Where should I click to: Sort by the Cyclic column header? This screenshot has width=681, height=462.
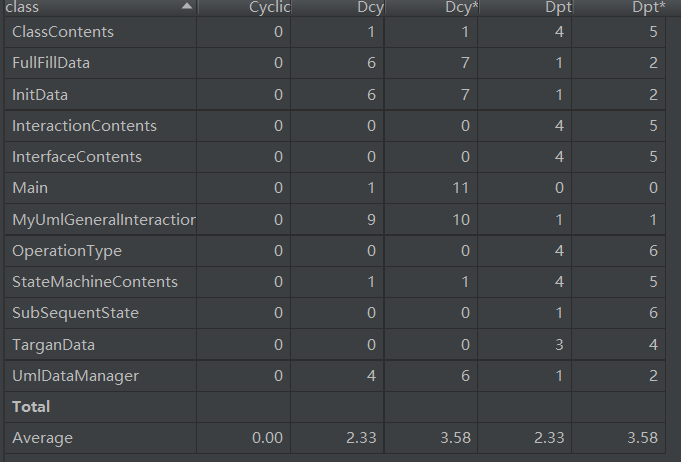[269, 8]
